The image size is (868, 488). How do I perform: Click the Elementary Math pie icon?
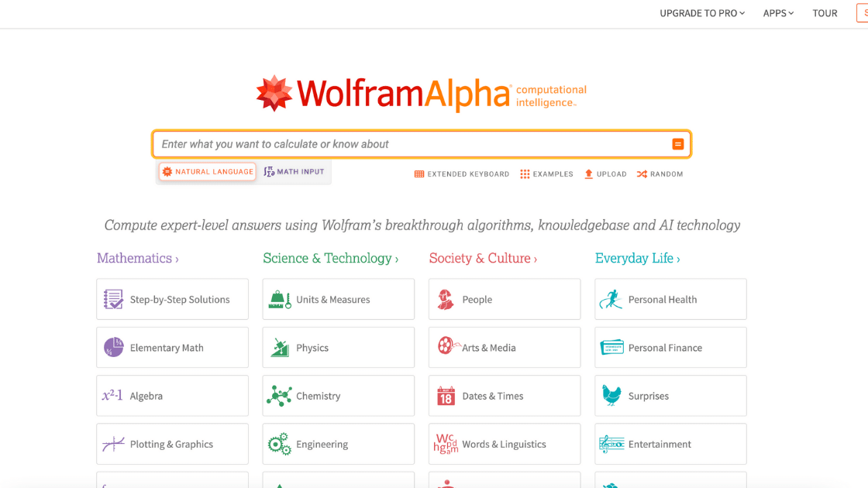[113, 348]
